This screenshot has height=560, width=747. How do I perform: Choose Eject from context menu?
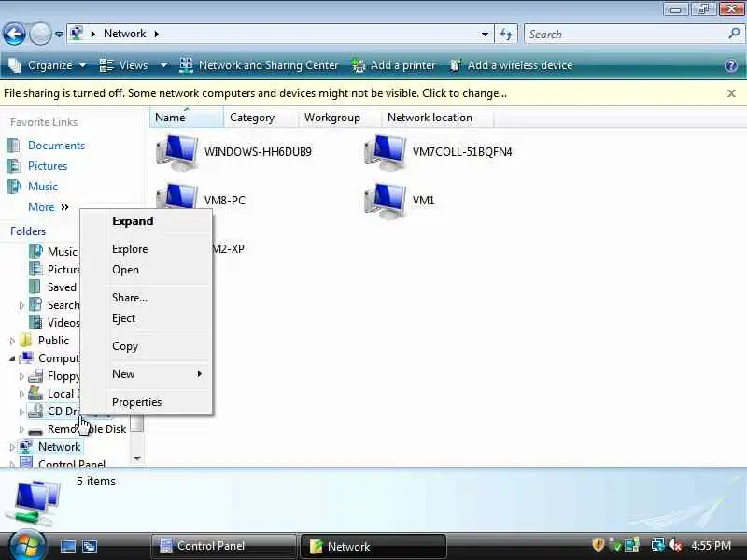[x=123, y=318]
